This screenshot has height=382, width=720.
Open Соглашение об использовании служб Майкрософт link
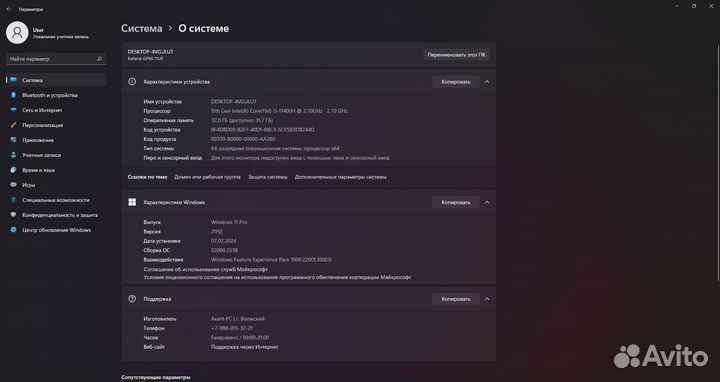205,270
